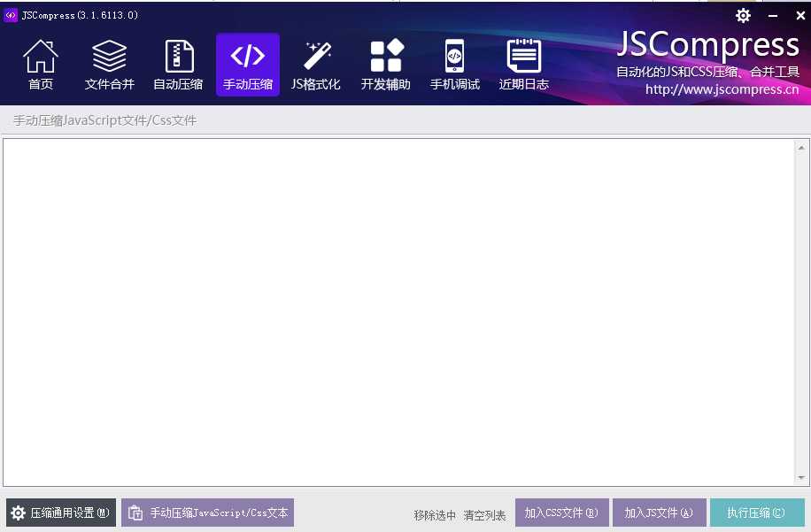Click 清空列表 to clear list

pos(484,515)
